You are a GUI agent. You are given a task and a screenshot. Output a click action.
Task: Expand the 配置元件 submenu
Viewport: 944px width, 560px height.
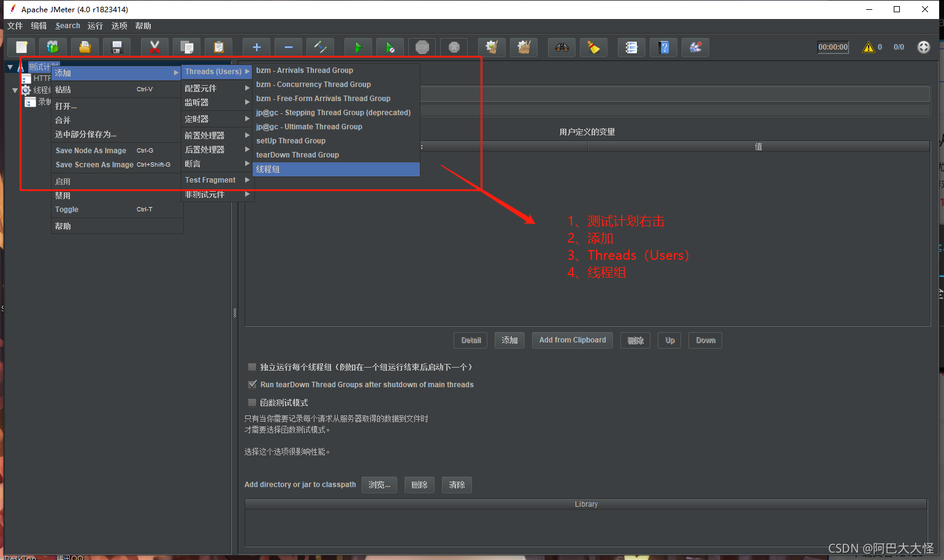218,88
